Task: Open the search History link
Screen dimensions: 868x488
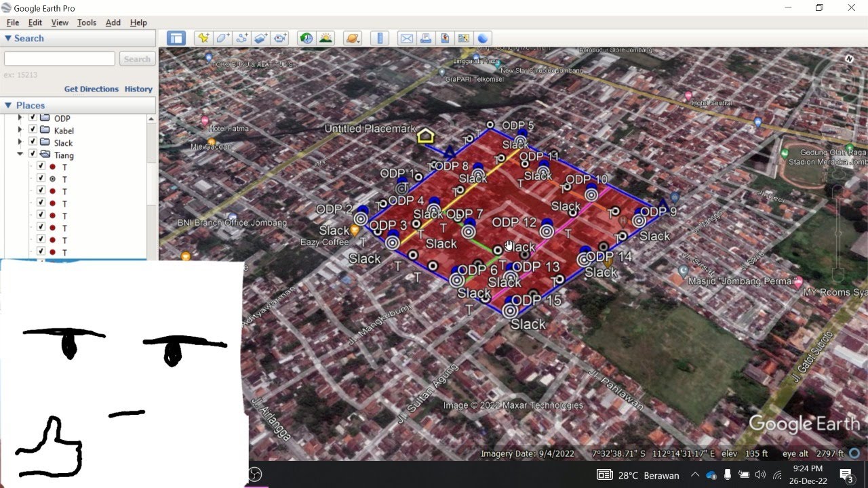Action: pos(138,89)
